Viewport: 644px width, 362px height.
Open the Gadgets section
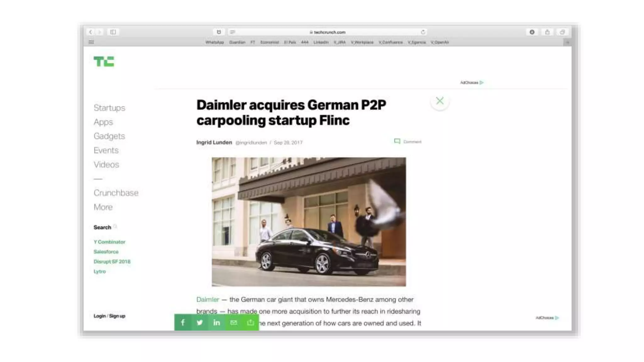click(x=109, y=136)
